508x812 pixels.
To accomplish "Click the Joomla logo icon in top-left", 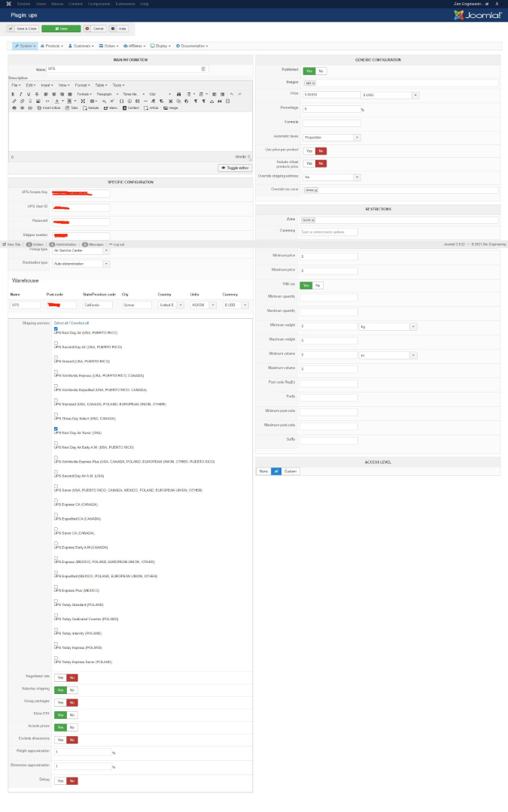I will [x=8, y=4].
